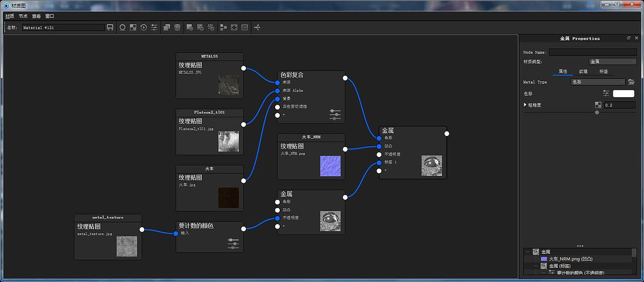This screenshot has width=644, height=282.
Task: Click the 正在剪切遮抽 input socket on 色彩复合
Action: (277, 107)
